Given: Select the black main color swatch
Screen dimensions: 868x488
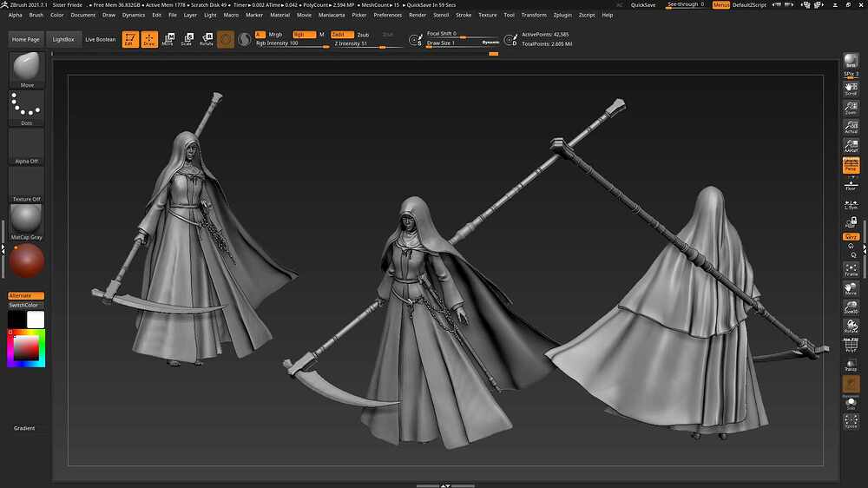Looking at the screenshot, I should (x=16, y=320).
